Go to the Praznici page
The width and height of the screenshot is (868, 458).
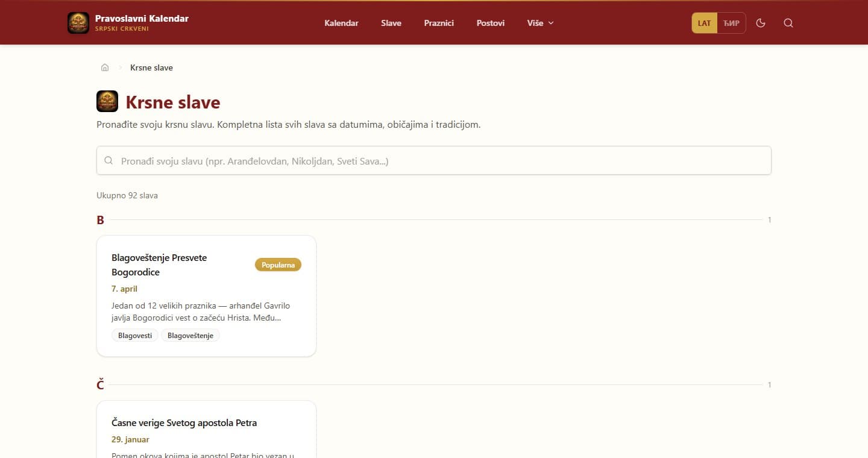coord(439,23)
